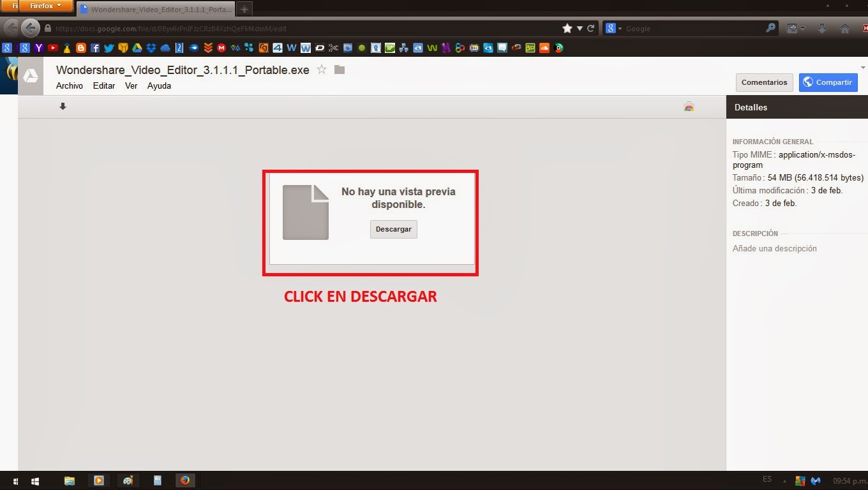Open a new tab with plus button
Image resolution: width=868 pixels, height=490 pixels.
244,10
